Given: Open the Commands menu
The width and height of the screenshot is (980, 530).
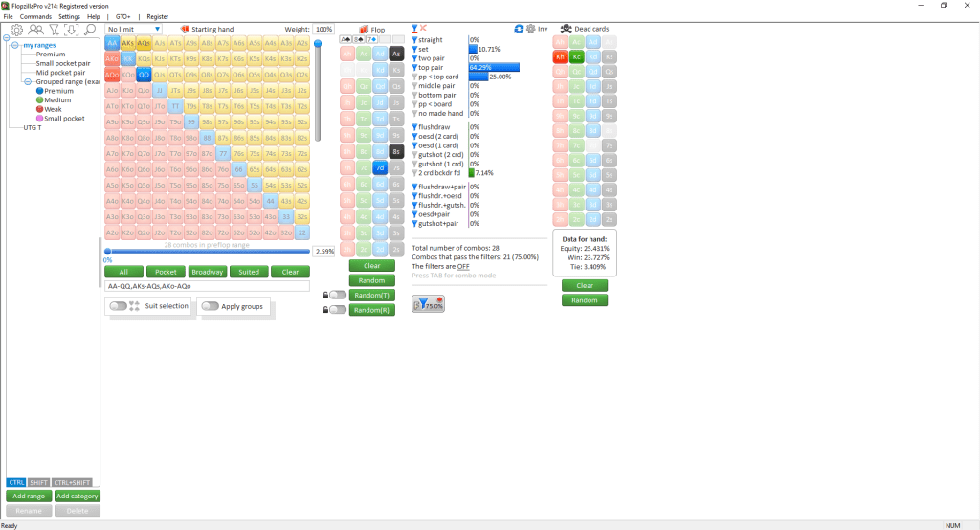Looking at the screenshot, I should click(x=35, y=16).
